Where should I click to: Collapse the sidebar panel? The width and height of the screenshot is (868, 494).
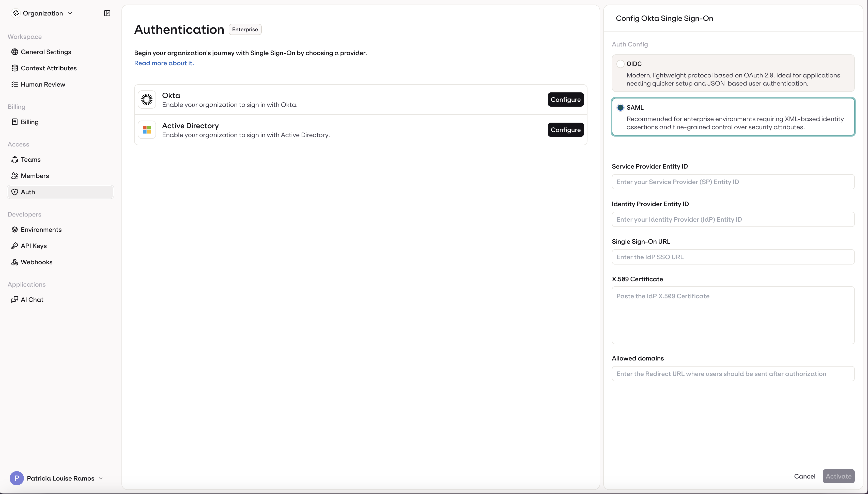pos(107,13)
